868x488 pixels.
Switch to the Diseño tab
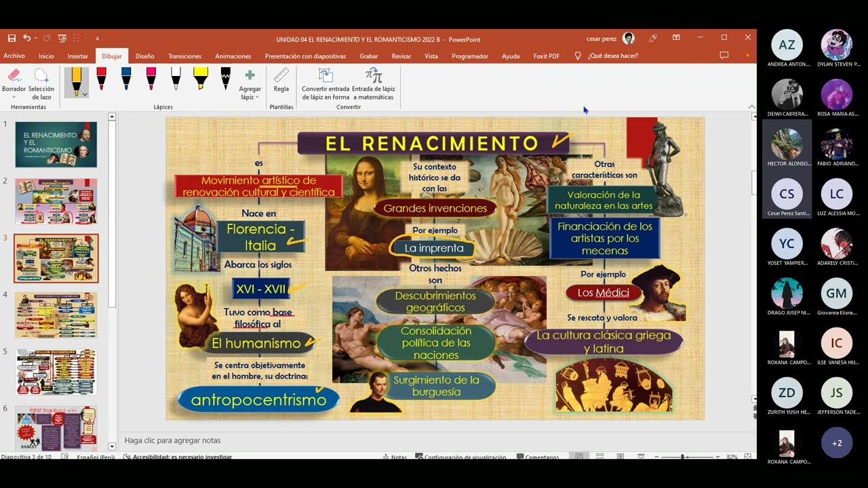click(x=145, y=56)
